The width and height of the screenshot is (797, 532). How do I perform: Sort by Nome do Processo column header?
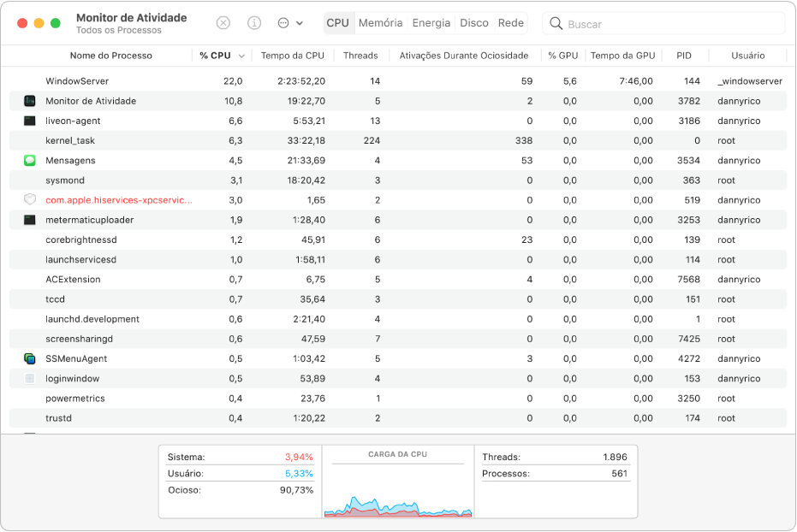110,56
